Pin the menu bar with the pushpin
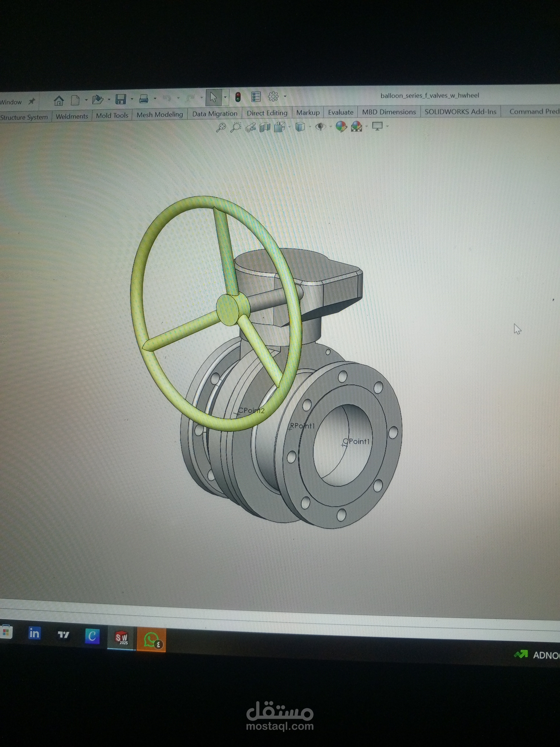Image resolution: width=560 pixels, height=747 pixels. [x=32, y=101]
